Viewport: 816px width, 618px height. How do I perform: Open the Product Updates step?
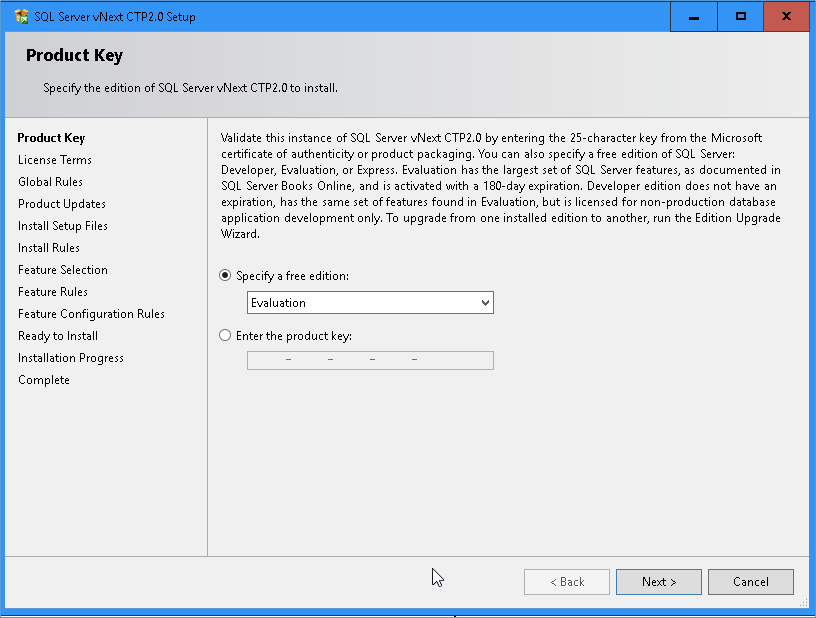[x=62, y=204]
